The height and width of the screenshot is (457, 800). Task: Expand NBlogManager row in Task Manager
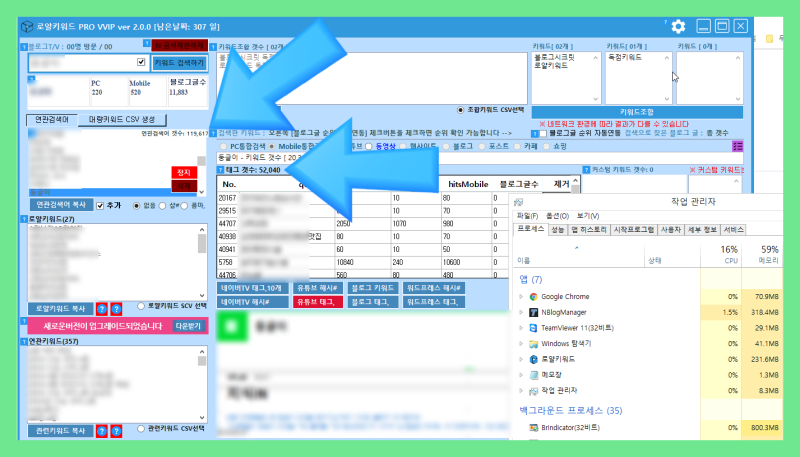point(521,312)
